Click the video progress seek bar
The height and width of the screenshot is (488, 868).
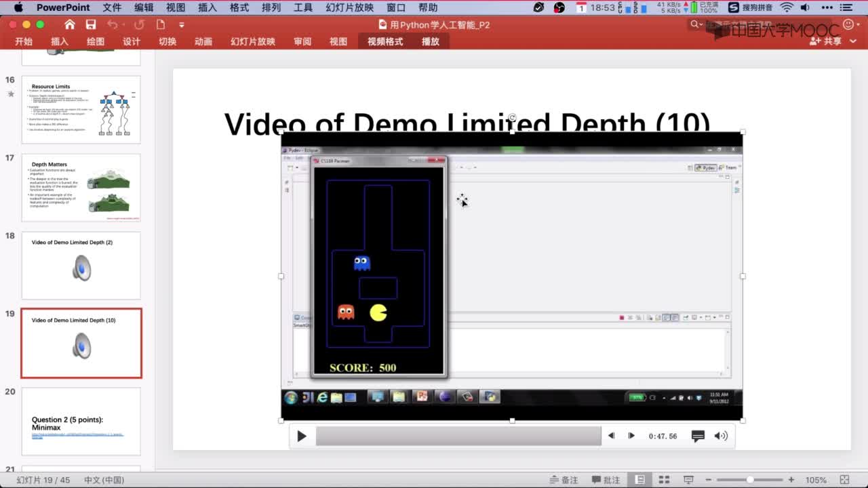(458, 436)
